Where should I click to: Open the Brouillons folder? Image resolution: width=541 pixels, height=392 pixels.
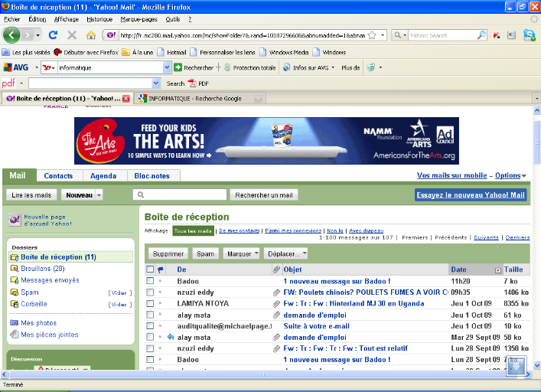click(x=42, y=269)
